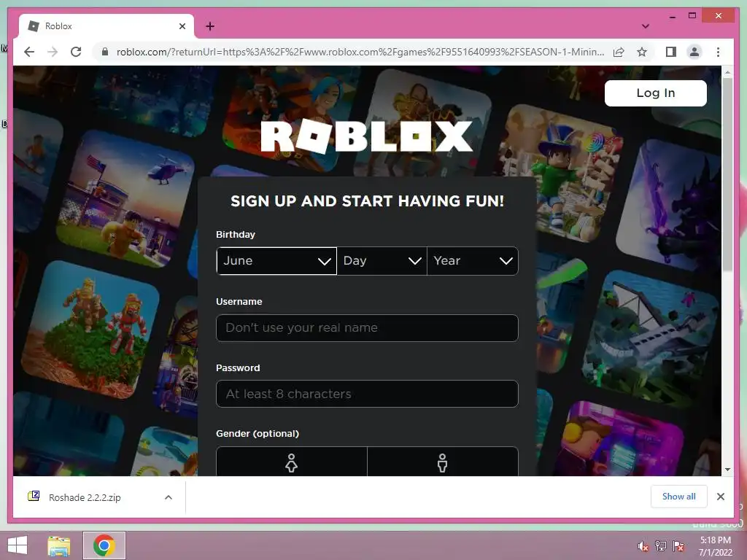Go forward using the browser forward arrow
This screenshot has width=747, height=560.
[53, 52]
